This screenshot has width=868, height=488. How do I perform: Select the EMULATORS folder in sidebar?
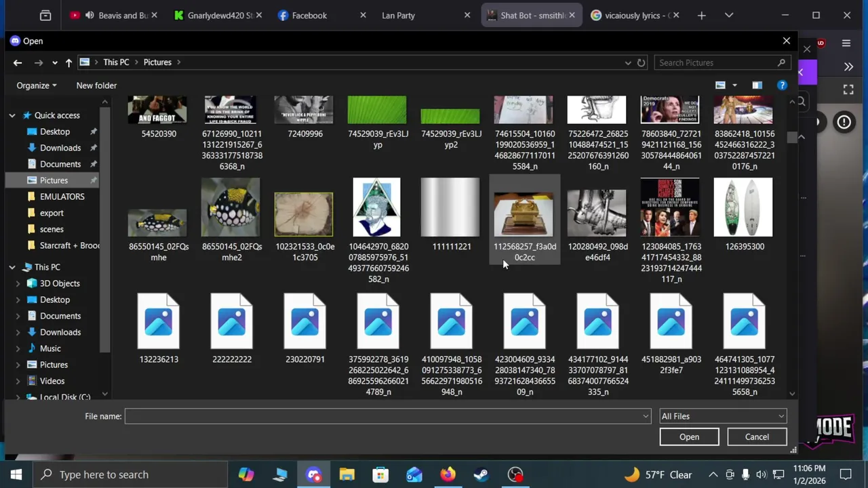pos(62,197)
